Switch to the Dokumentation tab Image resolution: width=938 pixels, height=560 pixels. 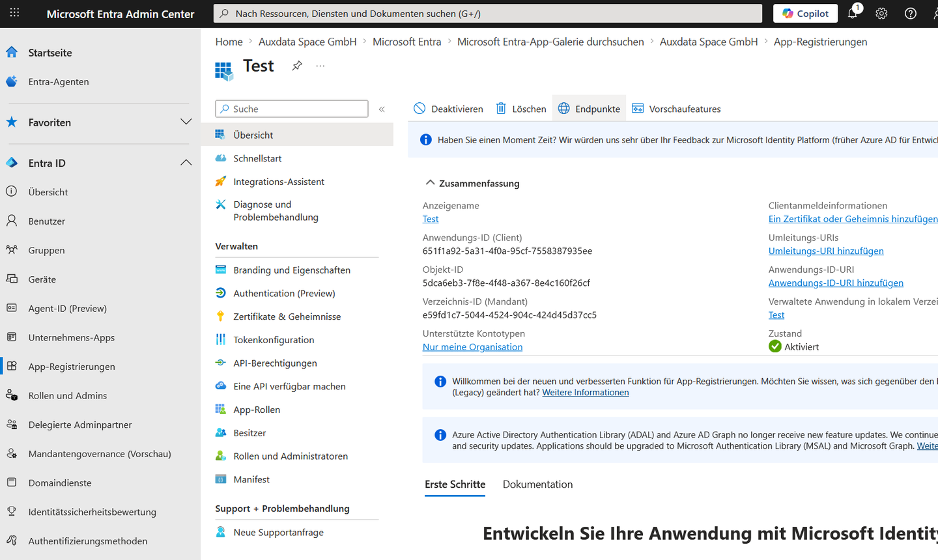point(537,484)
